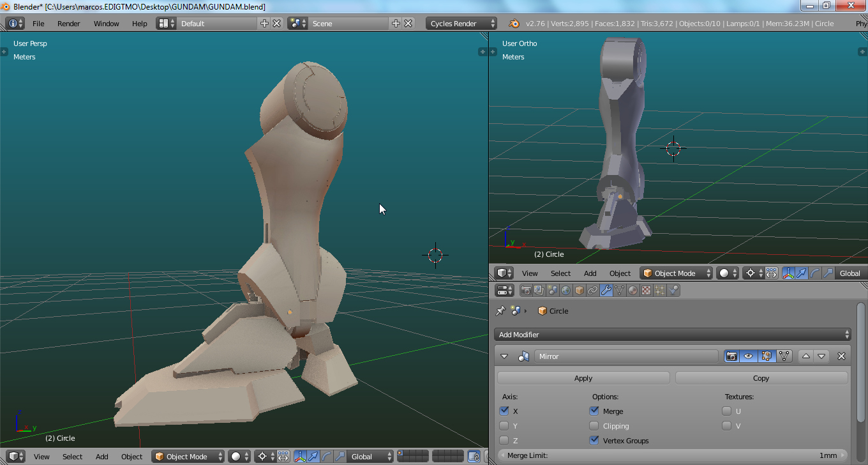Enable the Y axis checkbox

504,426
